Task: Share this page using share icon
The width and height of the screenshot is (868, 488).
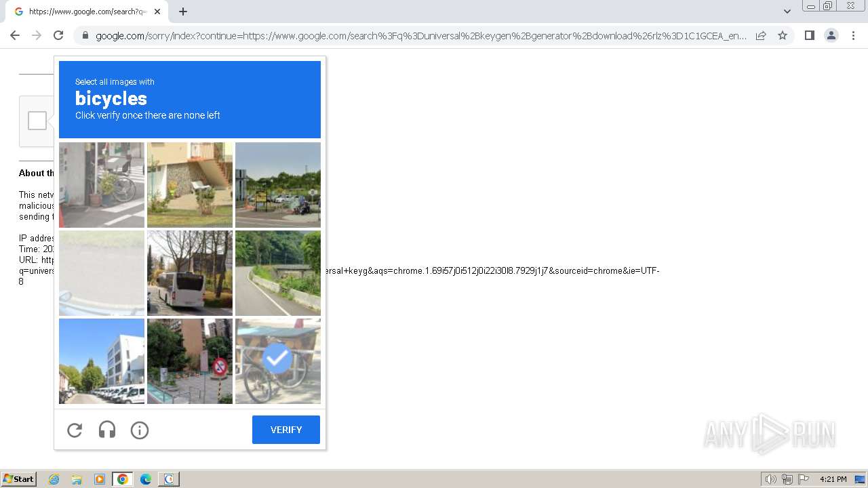Action: (x=761, y=35)
